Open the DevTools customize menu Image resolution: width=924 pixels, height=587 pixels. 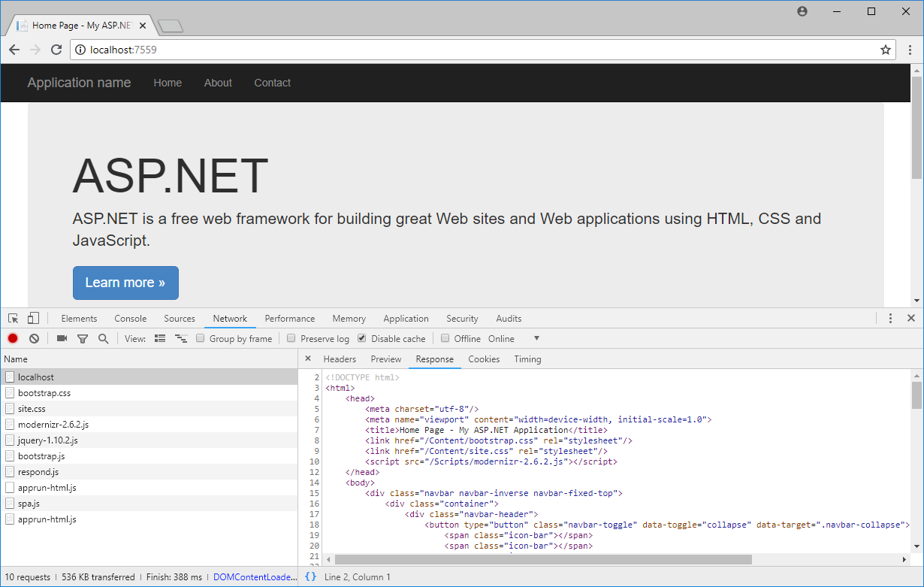891,318
